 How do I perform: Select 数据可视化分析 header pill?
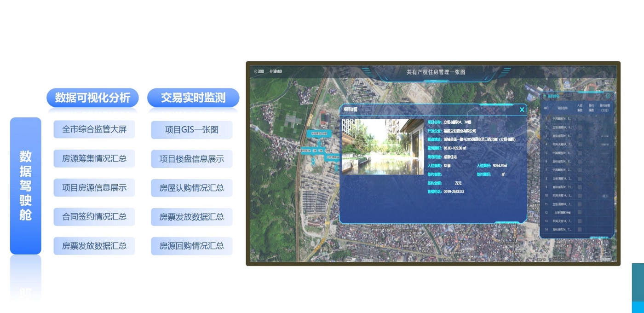coord(92,98)
